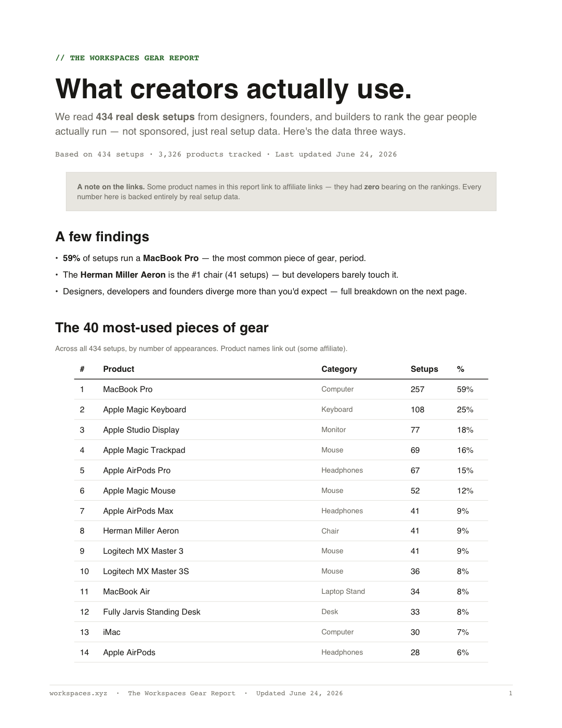562x728 pixels.
Task: Click the Apple AirPods Pro product name
Action: coord(137,470)
